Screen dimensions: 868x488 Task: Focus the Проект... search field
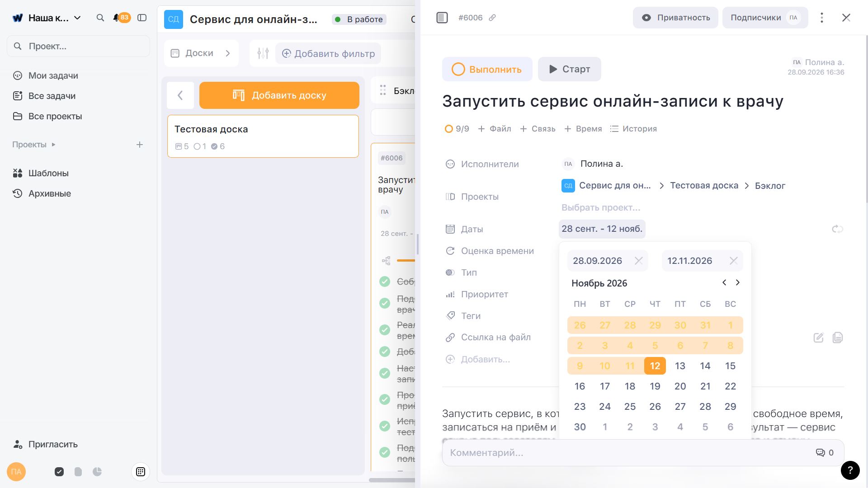click(x=78, y=46)
